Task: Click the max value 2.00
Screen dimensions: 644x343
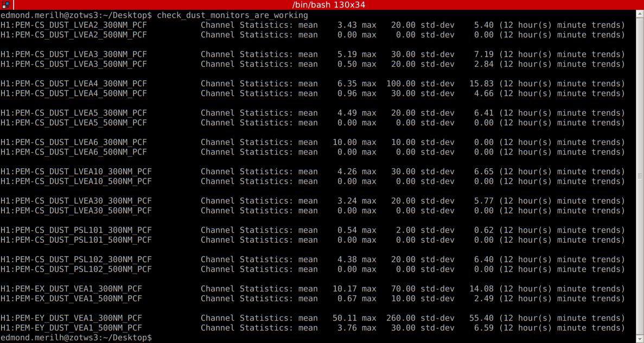Action: (406, 230)
